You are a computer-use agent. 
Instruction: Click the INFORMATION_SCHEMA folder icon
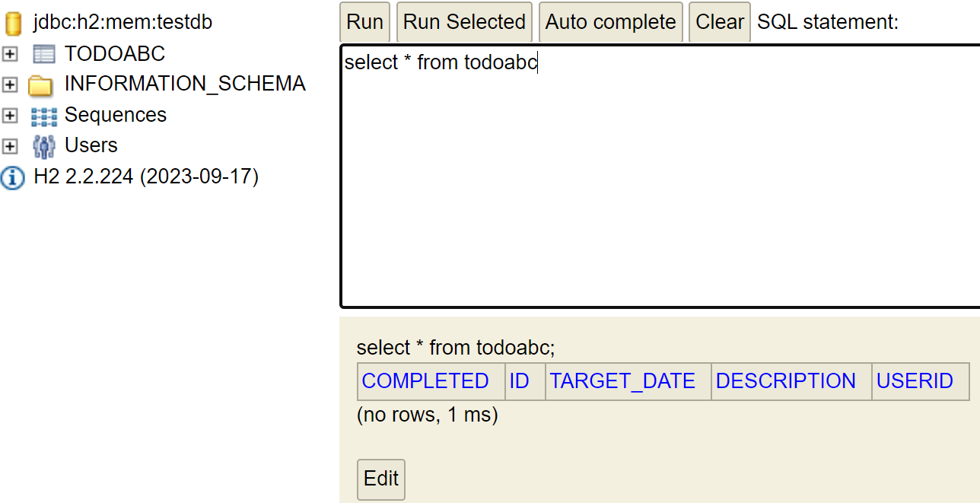40,85
